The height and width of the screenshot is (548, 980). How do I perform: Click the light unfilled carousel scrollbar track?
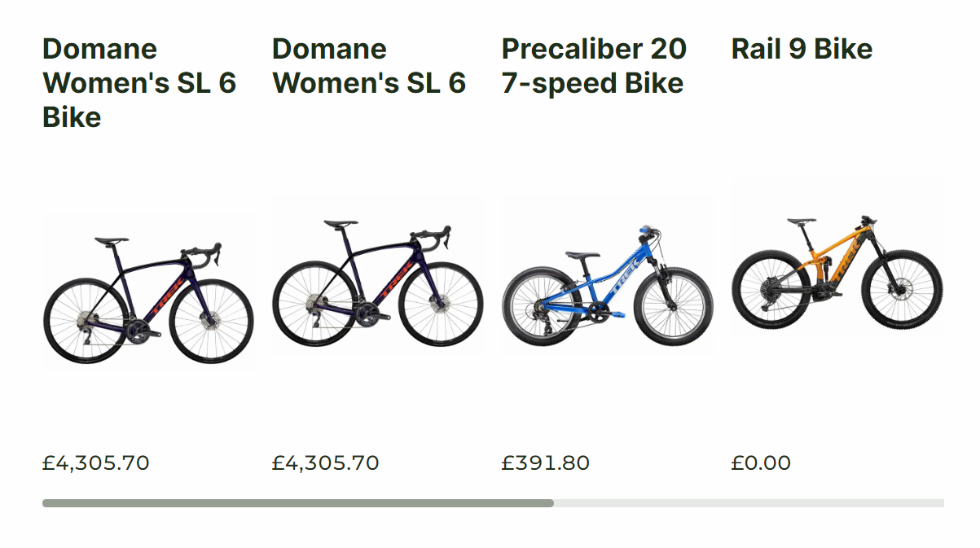click(748, 503)
